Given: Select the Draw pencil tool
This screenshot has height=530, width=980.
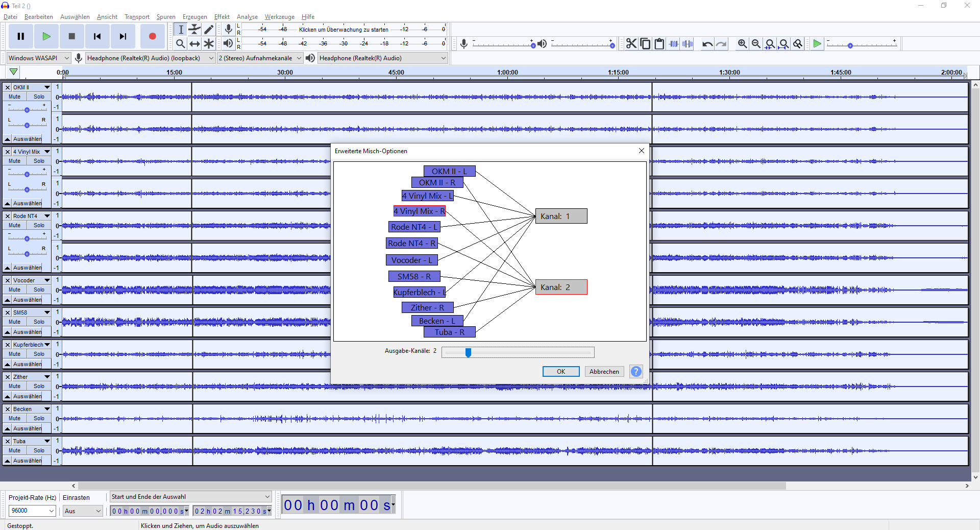Looking at the screenshot, I should (209, 29).
